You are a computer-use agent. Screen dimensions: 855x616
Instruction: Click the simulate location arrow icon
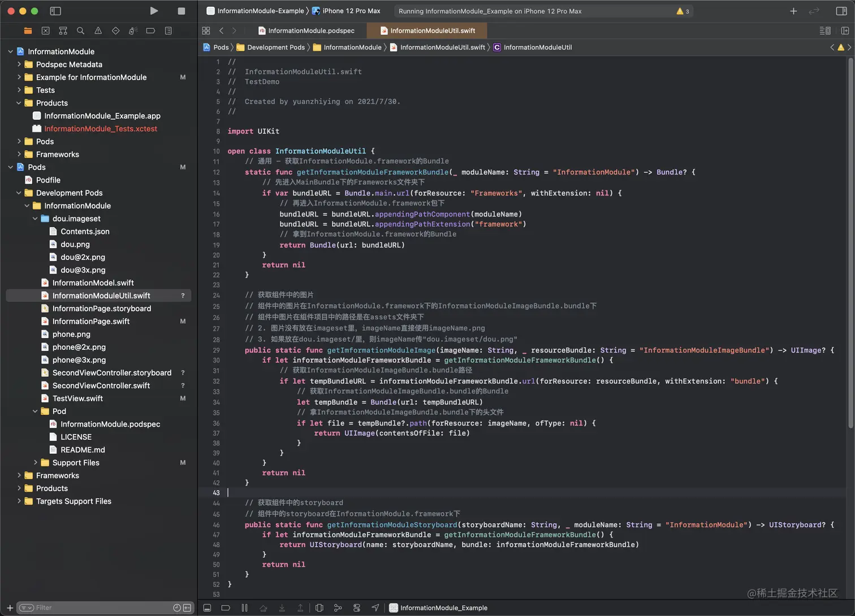[375, 608]
